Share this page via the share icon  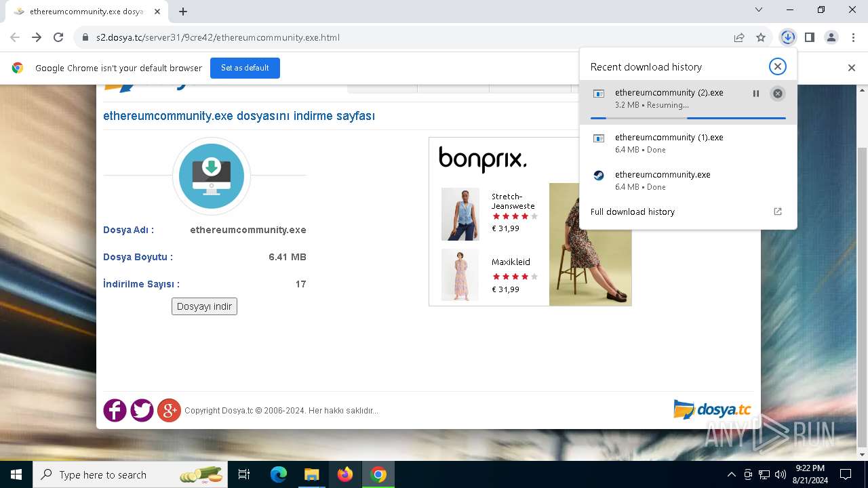[739, 37]
